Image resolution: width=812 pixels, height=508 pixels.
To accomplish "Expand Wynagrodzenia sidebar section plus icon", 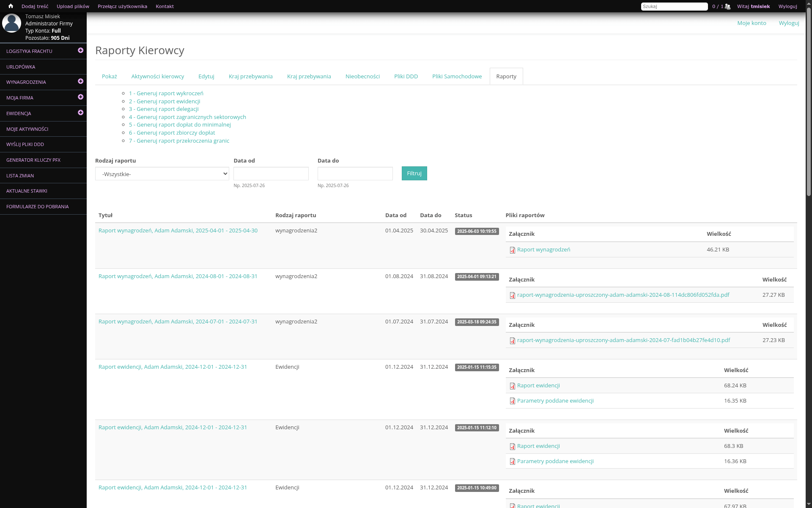I will (80, 81).
